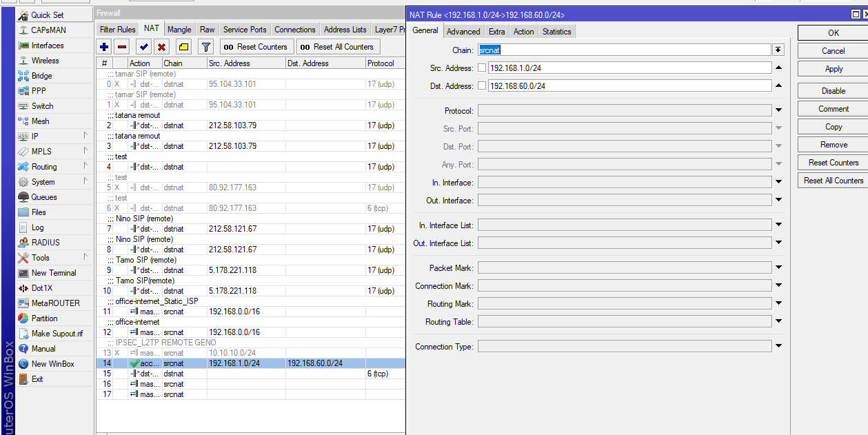This screenshot has height=435, width=868.
Task: Click Apply button in NAT Rule
Action: (x=834, y=69)
